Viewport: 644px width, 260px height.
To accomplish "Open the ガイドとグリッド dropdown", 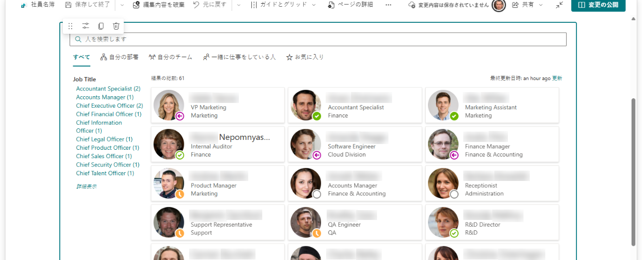I will click(284, 5).
